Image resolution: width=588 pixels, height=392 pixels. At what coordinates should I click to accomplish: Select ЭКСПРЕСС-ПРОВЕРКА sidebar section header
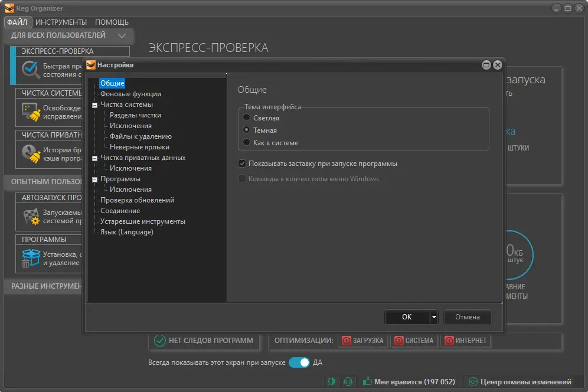pos(73,51)
